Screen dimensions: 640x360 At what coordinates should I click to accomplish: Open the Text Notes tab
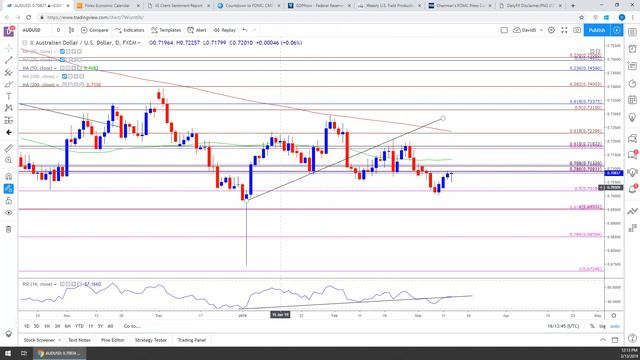[x=79, y=340]
